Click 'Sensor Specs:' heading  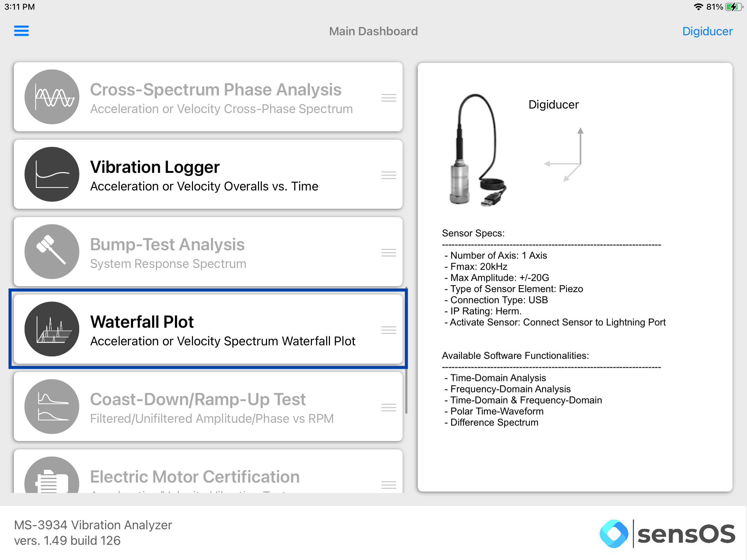point(473,233)
